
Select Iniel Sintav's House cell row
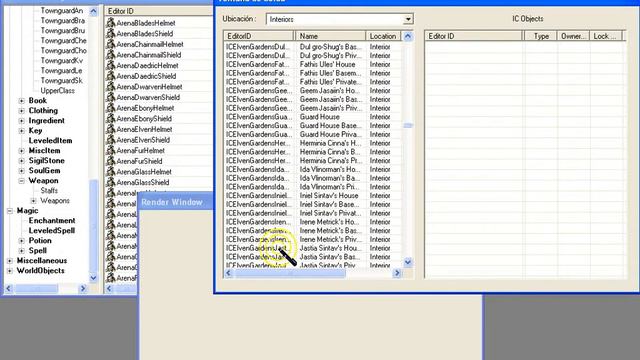[312, 196]
